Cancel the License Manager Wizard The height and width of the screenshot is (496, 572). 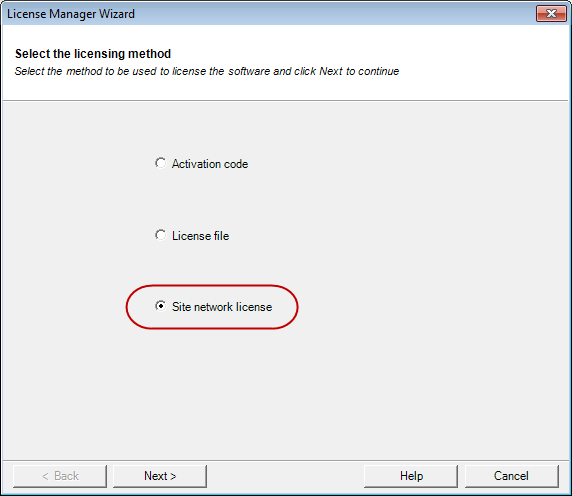click(x=511, y=476)
